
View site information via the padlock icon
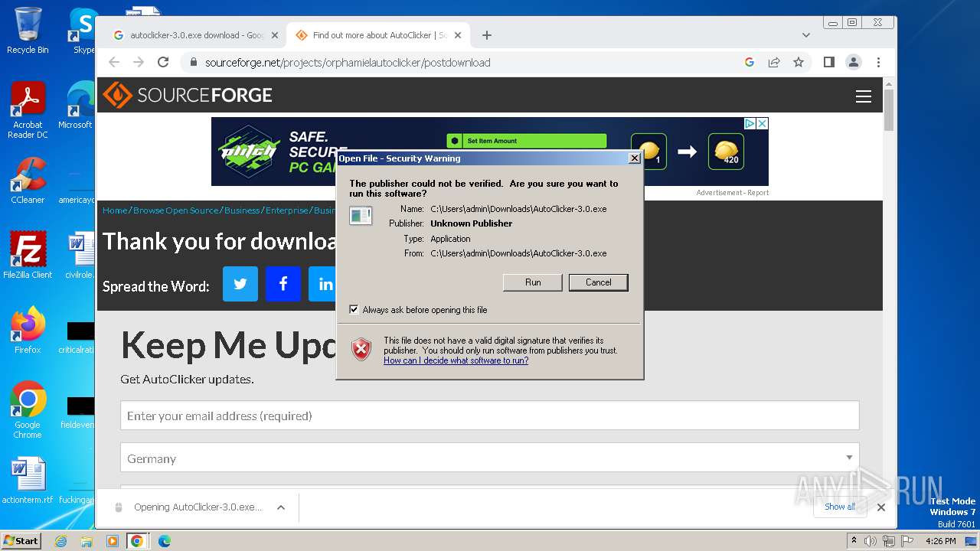(x=194, y=62)
